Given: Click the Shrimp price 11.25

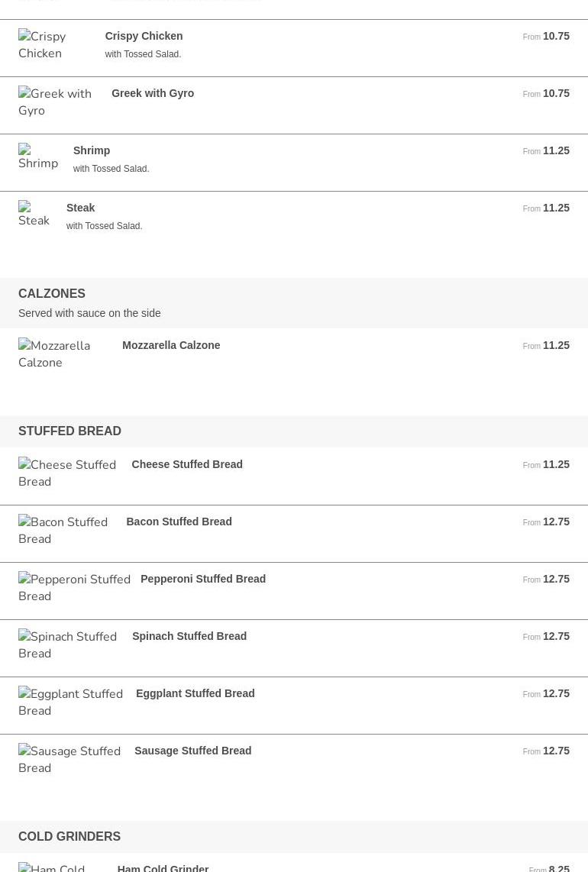Looking at the screenshot, I should tap(555, 150).
